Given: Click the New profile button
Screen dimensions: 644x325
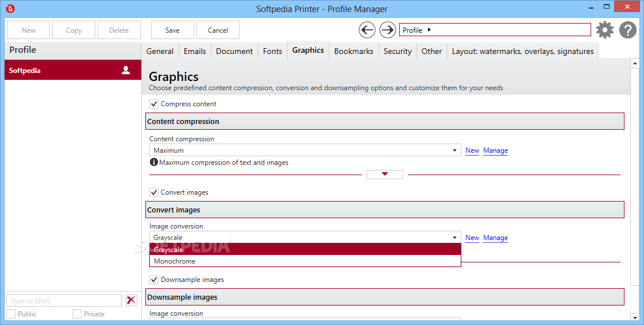Looking at the screenshot, I should point(28,30).
